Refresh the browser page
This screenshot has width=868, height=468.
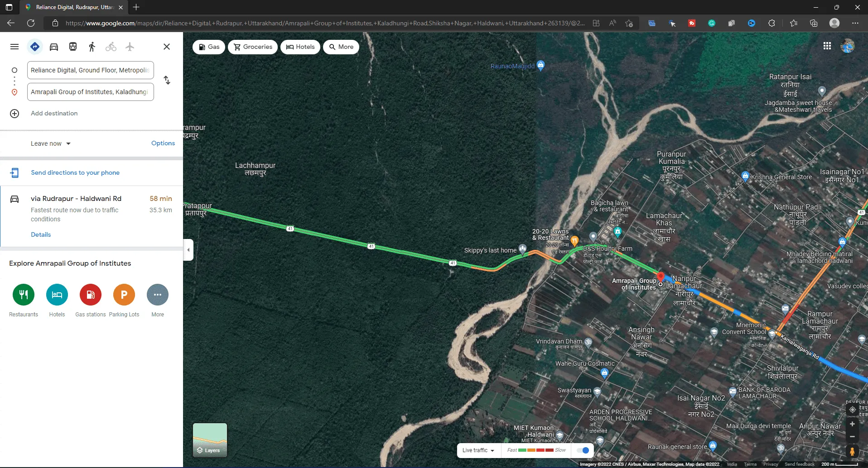click(31, 23)
